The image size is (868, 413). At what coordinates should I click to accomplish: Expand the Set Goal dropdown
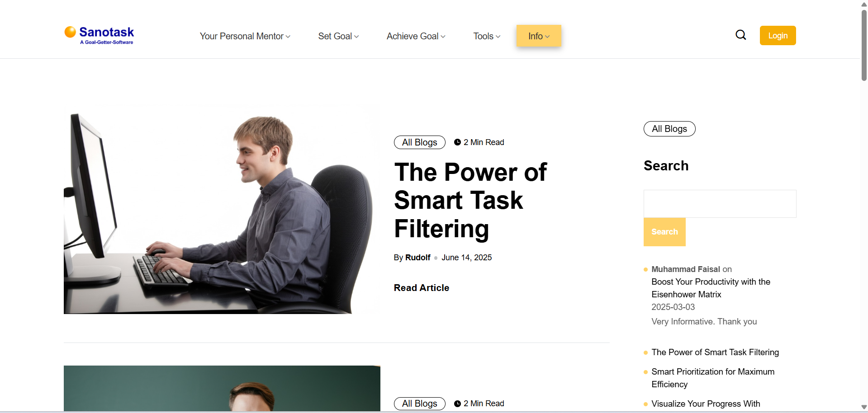coord(338,36)
